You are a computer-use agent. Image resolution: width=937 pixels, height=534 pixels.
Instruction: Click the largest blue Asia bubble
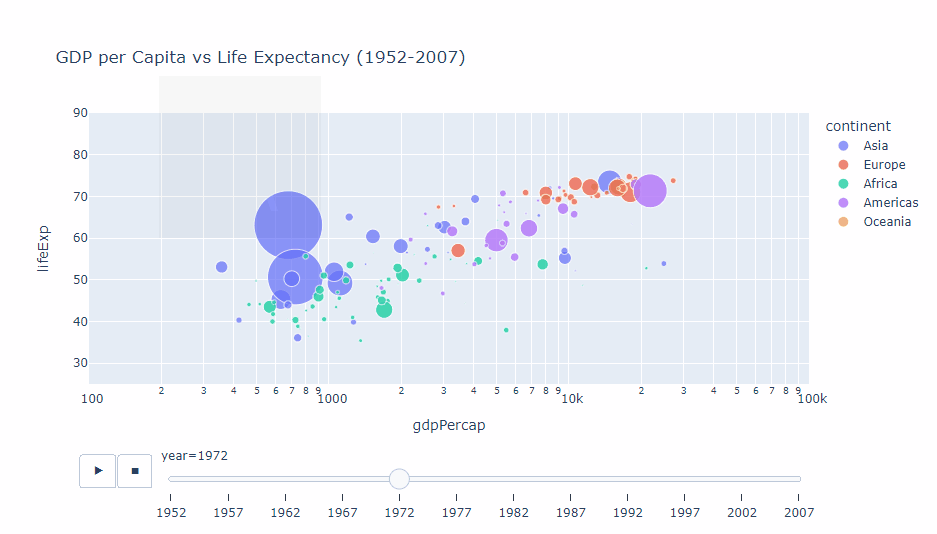(x=288, y=225)
